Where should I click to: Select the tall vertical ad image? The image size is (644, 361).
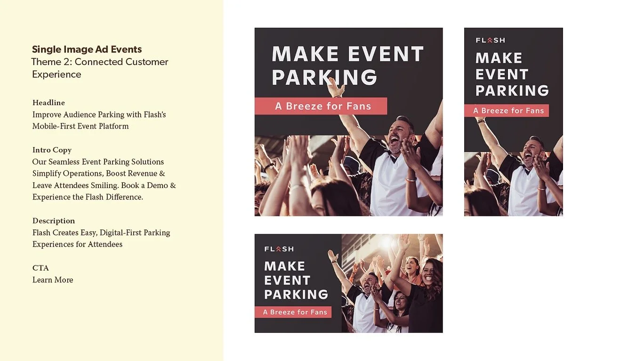(x=513, y=122)
